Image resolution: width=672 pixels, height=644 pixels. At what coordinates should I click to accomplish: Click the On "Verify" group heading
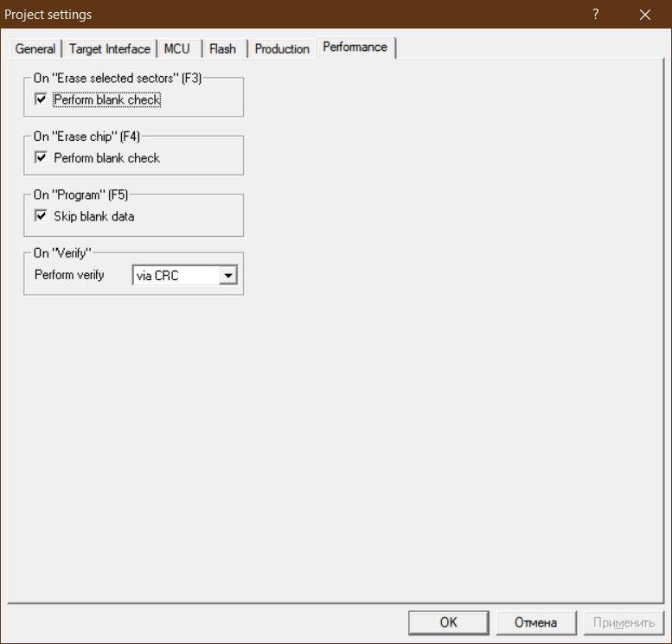[x=62, y=252]
